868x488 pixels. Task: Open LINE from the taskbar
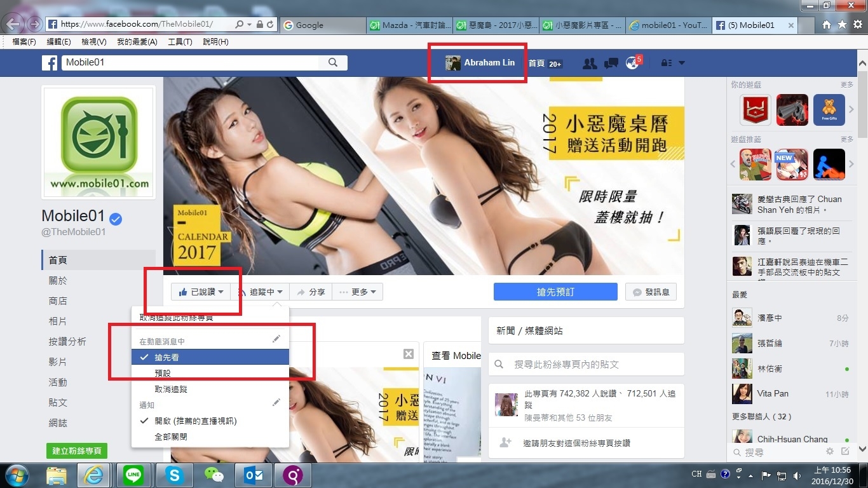[134, 475]
